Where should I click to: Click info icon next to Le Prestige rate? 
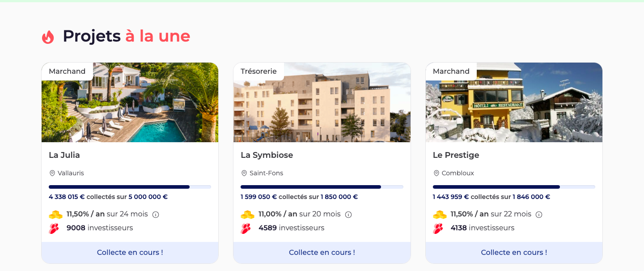click(x=539, y=215)
